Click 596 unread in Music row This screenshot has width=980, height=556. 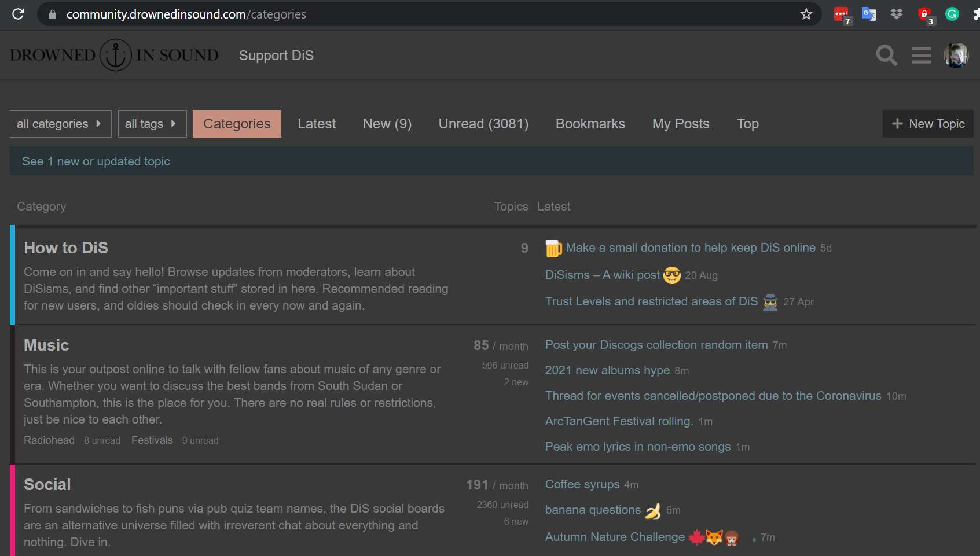(505, 365)
